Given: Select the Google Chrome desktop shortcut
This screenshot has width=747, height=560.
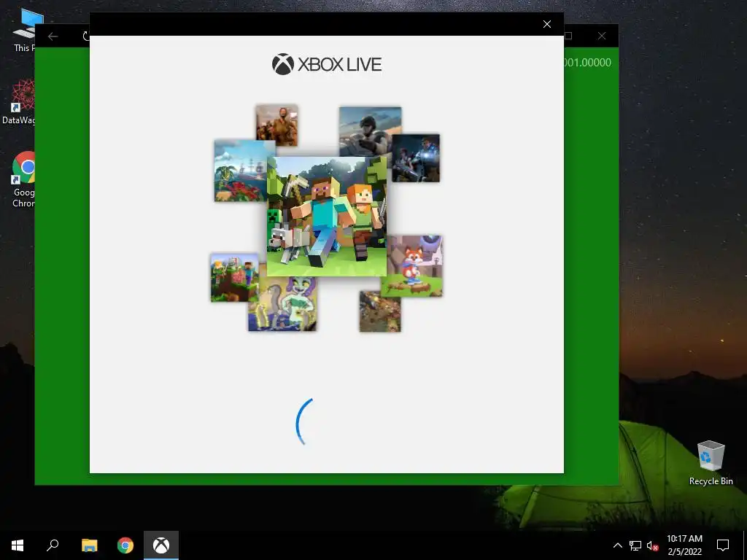Looking at the screenshot, I should (23, 179).
